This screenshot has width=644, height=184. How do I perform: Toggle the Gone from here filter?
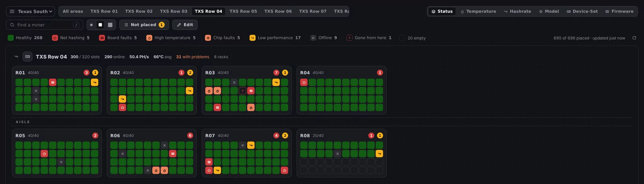369,38
